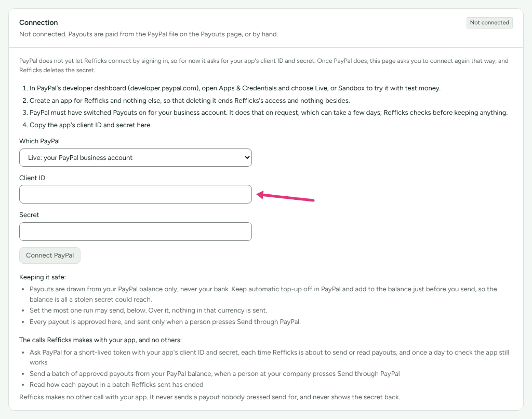Click 'Read how each payout in a batch' bullet
The width and height of the screenshot is (532, 419).
pyautogui.click(x=116, y=385)
